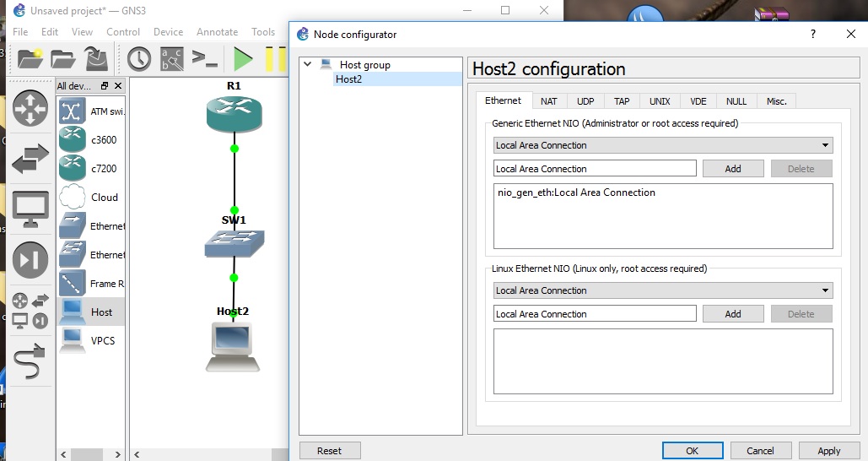Switch to the NAT tab
This screenshot has height=461, width=868.
tap(548, 101)
